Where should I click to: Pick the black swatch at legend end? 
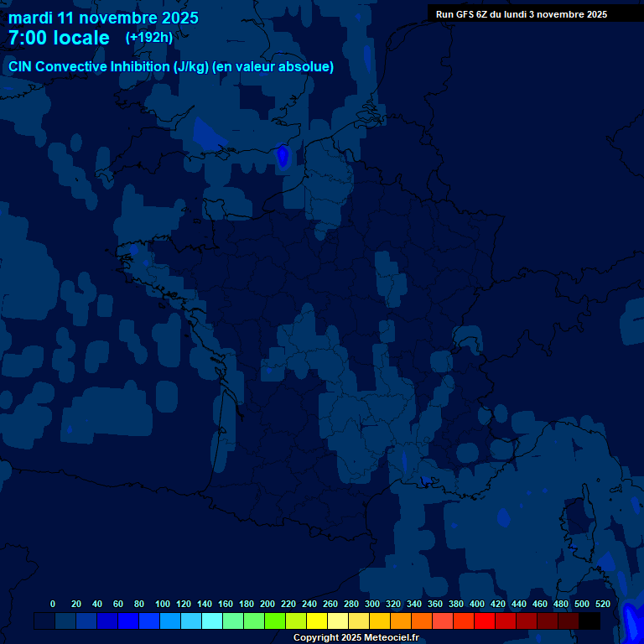coord(589,621)
